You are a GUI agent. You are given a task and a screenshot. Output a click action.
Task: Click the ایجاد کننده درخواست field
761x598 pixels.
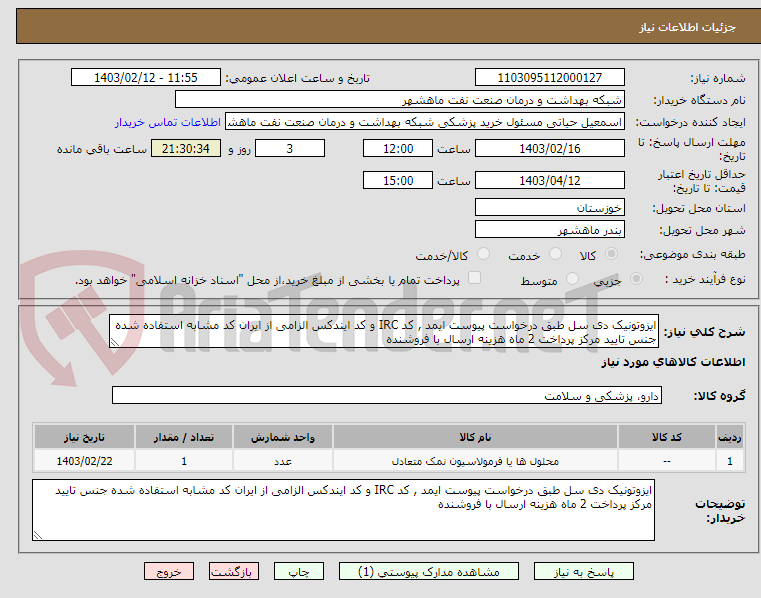[x=425, y=122]
